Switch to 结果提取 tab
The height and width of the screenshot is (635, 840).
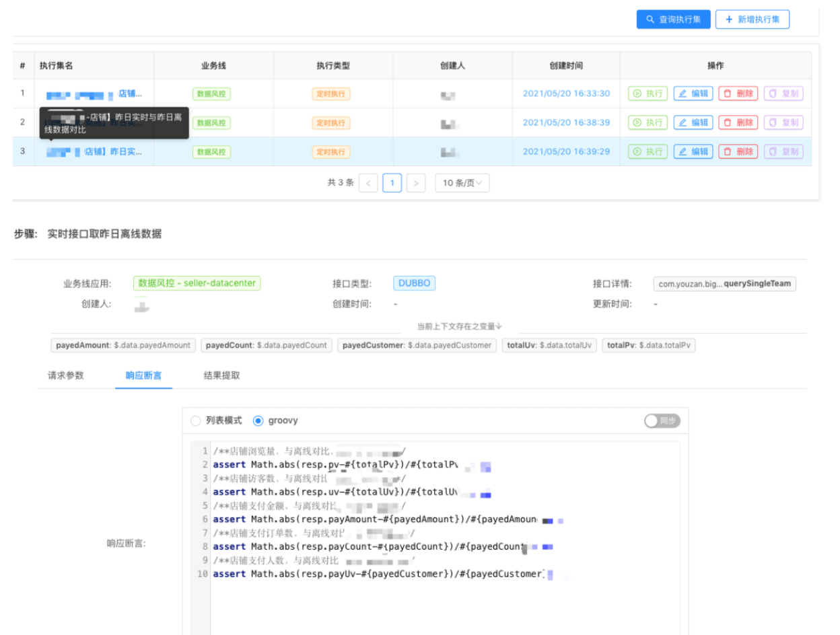tap(221, 375)
